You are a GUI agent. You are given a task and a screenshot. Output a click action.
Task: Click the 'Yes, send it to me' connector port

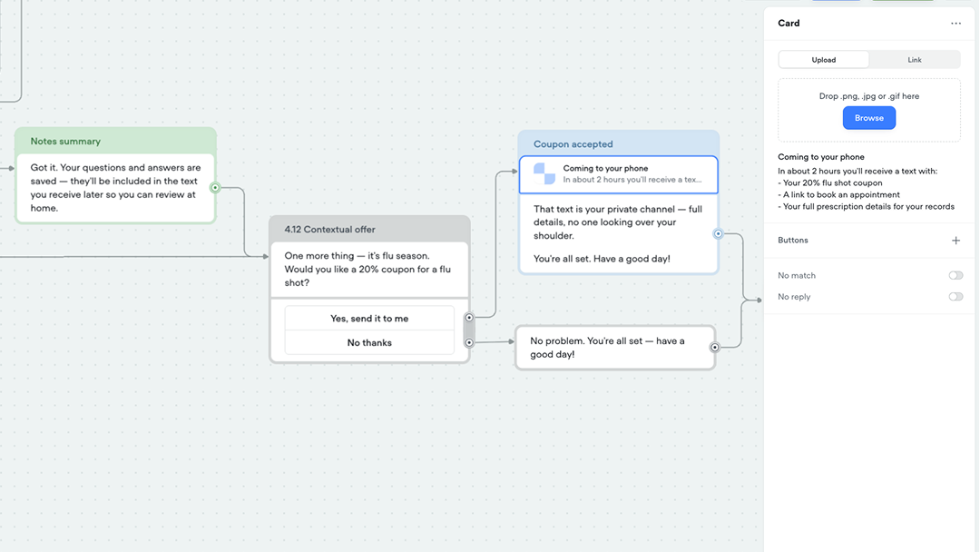point(469,318)
